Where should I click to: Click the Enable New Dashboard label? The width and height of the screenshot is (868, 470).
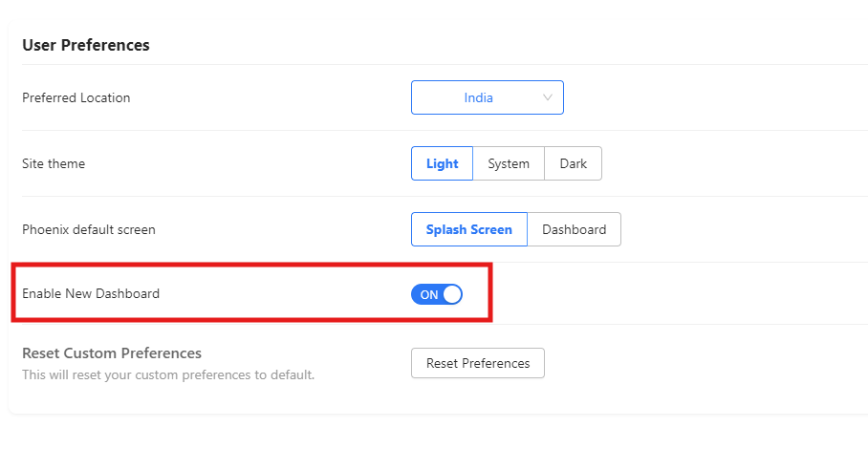tap(91, 294)
